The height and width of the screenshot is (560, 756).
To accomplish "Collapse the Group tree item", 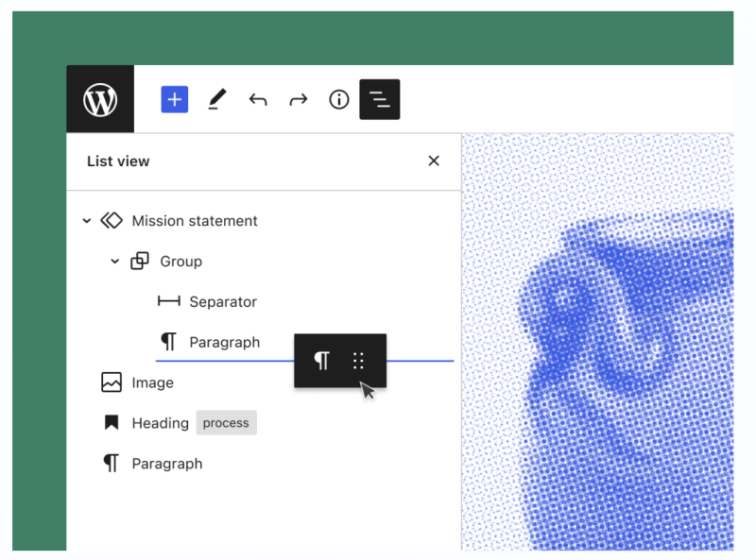I will point(114,261).
